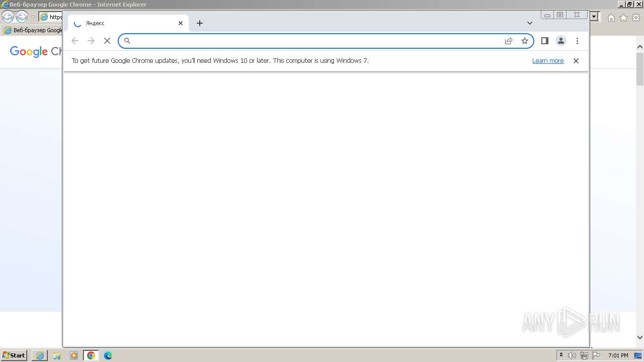Viewport: 644px width, 362px height.
Task: Open Internet Explorer Home icon
Action: [x=611, y=18]
